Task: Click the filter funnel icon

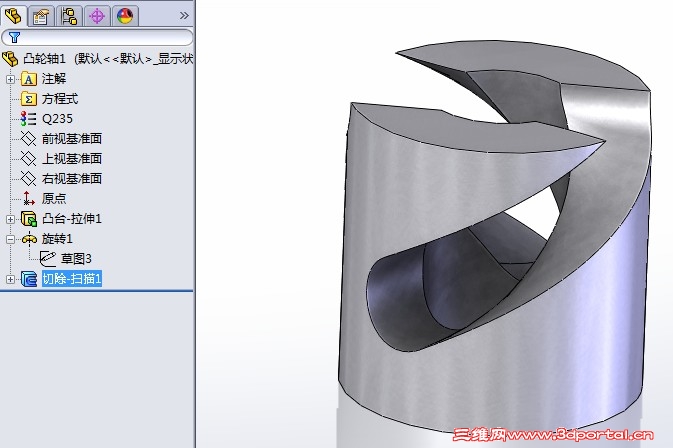Action: (15, 37)
